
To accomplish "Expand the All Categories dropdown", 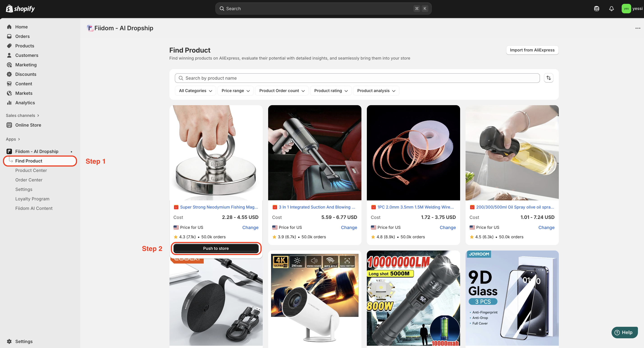I will 195,91.
